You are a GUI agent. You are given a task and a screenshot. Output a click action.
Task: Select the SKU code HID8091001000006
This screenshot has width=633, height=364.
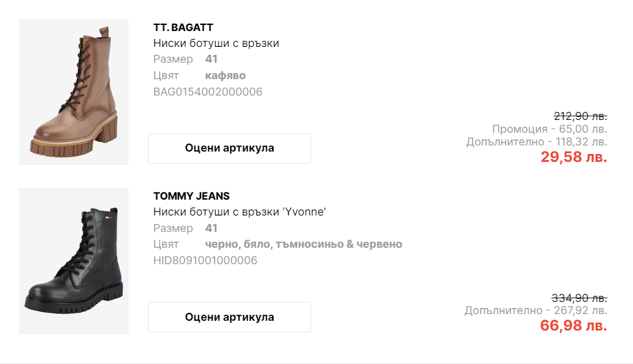pyautogui.click(x=205, y=261)
